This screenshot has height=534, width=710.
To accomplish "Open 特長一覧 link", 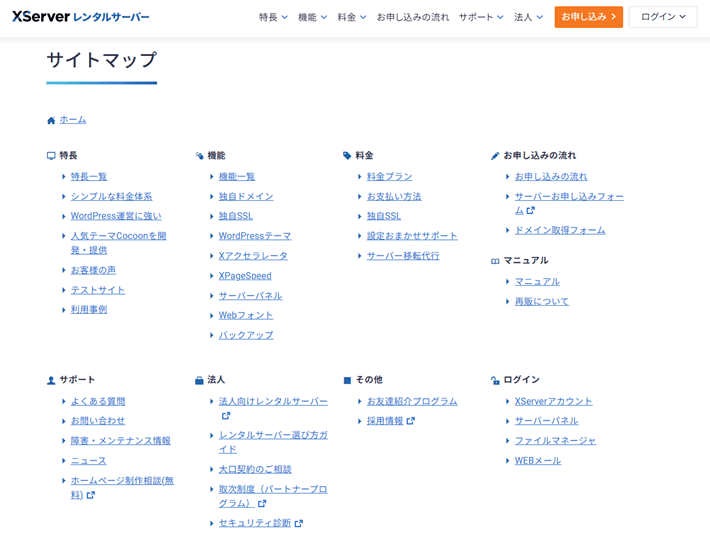I will click(x=89, y=177).
